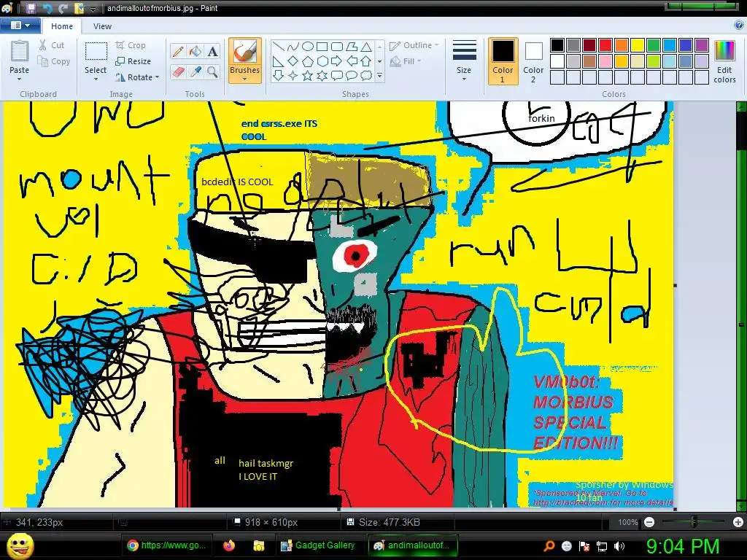Open the Size line thickness dropdown
Image resolution: width=747 pixels, height=560 pixels.
click(464, 62)
